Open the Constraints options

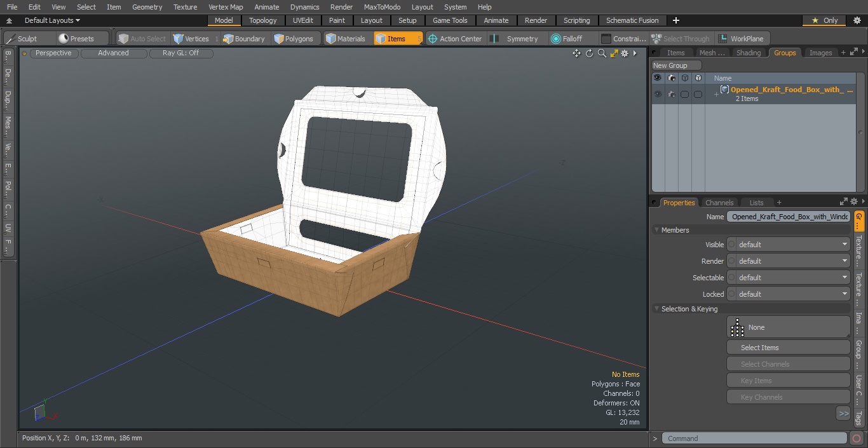click(x=623, y=39)
